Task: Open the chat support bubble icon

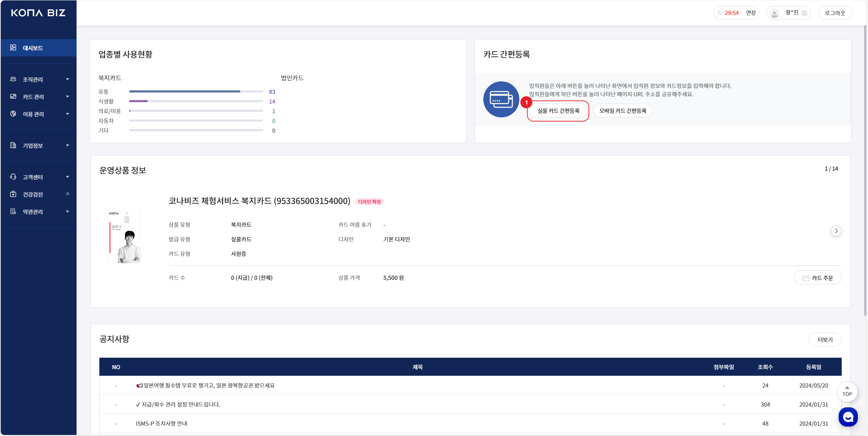Action: tap(848, 417)
